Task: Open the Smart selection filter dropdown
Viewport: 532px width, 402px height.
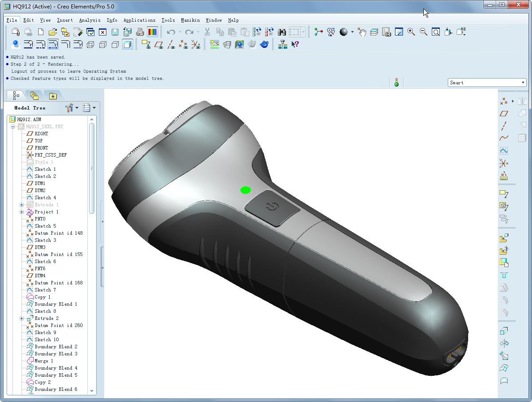Action: pyautogui.click(x=486, y=83)
